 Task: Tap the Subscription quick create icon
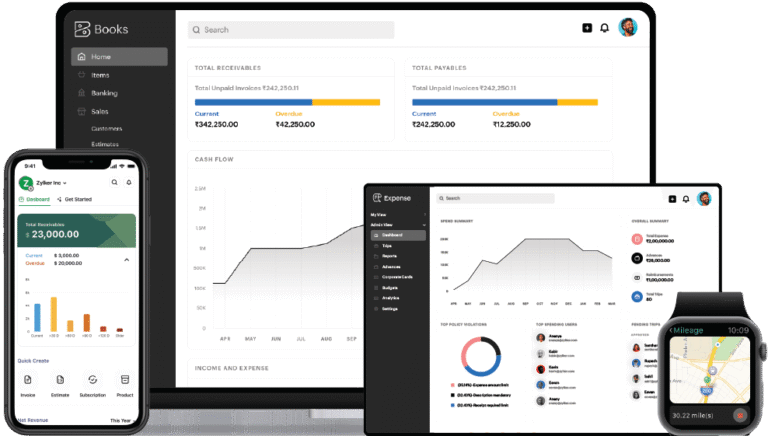92,380
